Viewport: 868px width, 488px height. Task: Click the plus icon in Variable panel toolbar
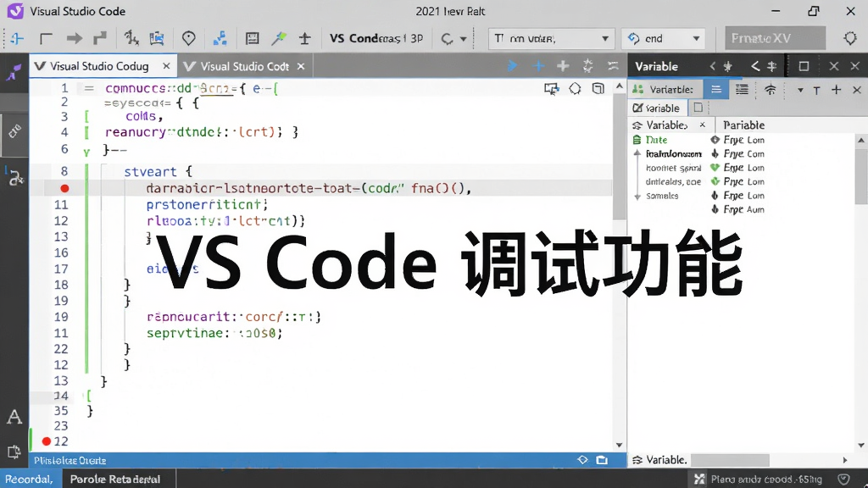(837, 90)
